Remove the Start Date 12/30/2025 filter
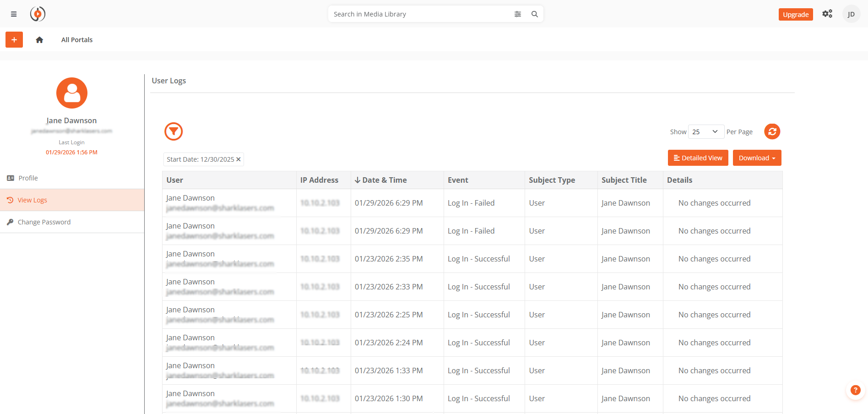The image size is (868, 414). (x=239, y=159)
